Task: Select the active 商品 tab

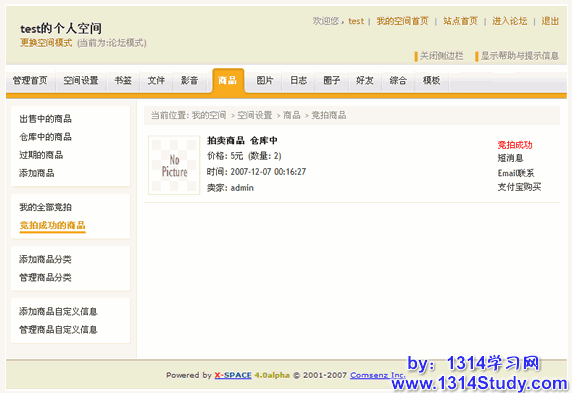Action: tap(228, 80)
